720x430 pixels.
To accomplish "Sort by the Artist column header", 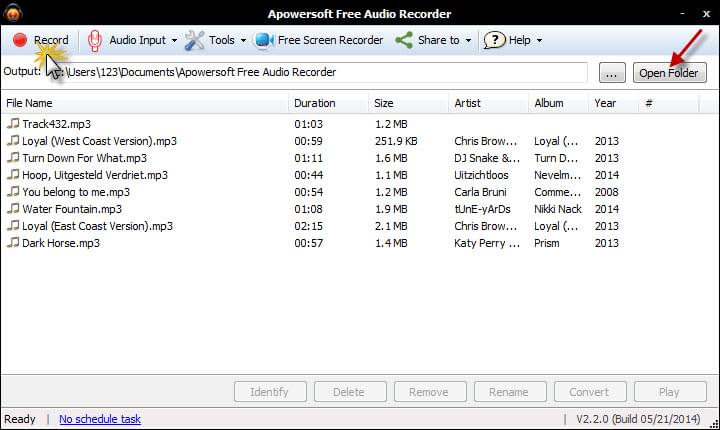I will 467,103.
